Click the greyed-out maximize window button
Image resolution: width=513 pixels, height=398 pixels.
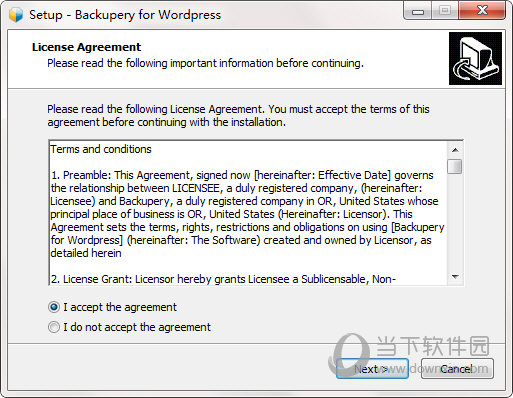click(445, 11)
